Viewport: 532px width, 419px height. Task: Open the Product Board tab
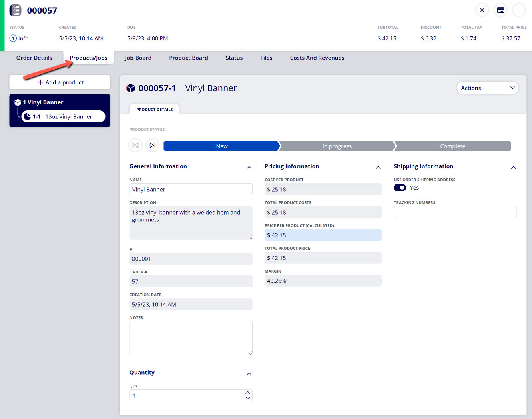pyautogui.click(x=189, y=58)
